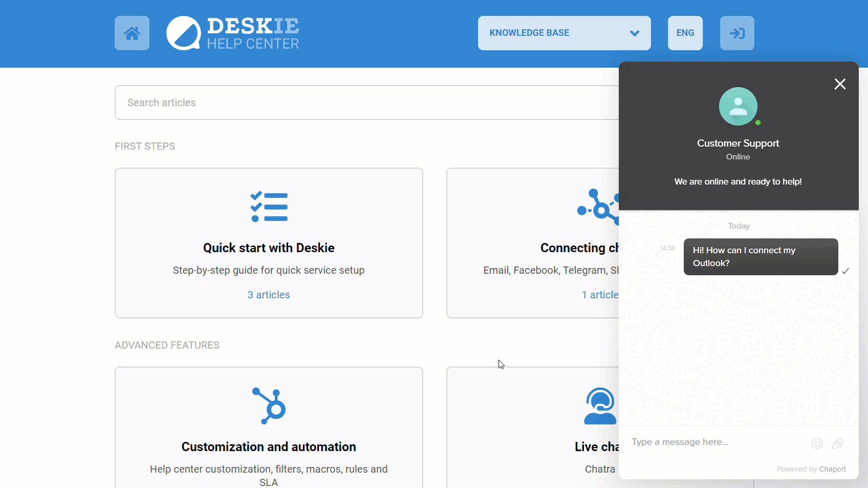Close the chat widget
The height and width of the screenshot is (488, 868).
[x=839, y=84]
